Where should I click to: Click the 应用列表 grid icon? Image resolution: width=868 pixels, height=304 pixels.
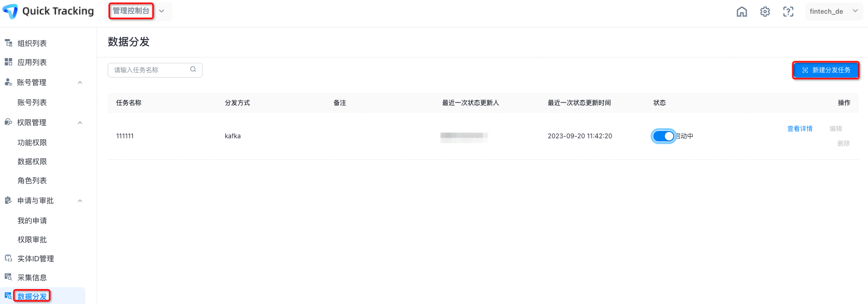(x=8, y=62)
